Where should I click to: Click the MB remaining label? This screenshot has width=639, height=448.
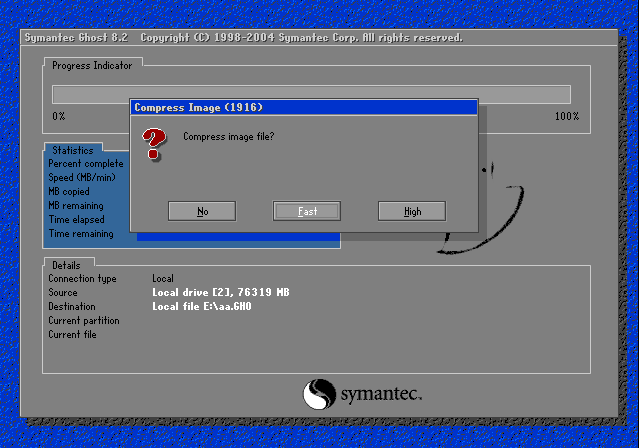coord(76,205)
